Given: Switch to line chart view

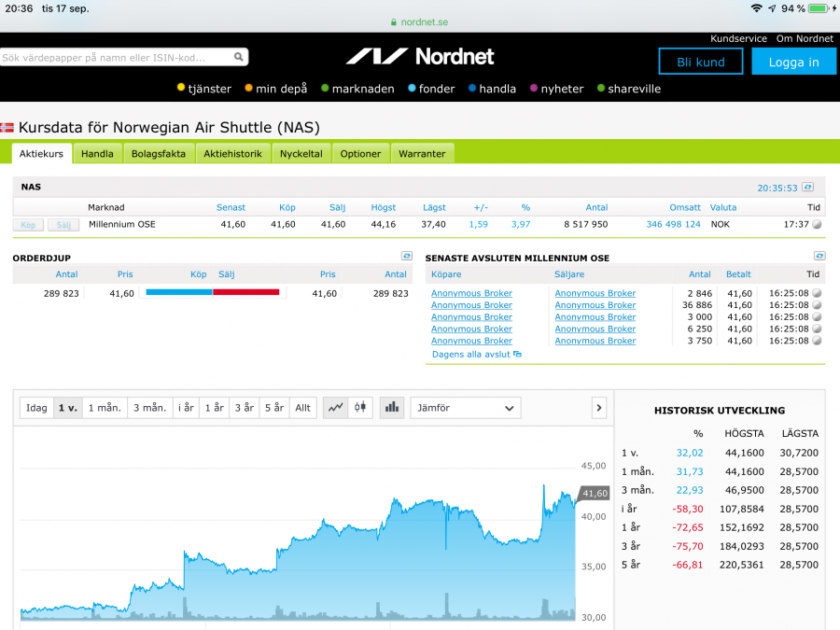Looking at the screenshot, I should coord(334,408).
